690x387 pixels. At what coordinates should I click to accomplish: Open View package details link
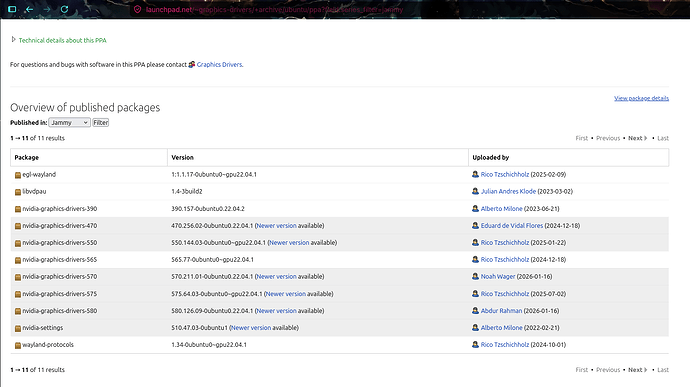click(x=641, y=98)
